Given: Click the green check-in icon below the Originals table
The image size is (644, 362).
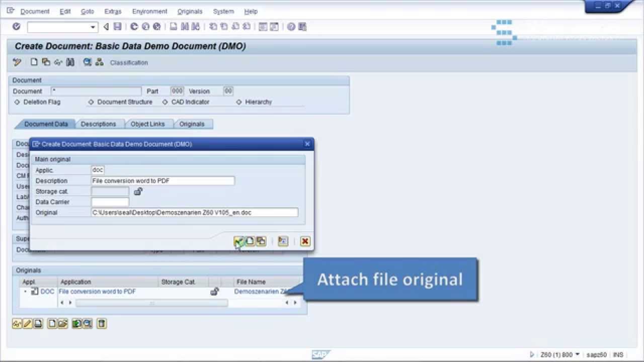Looking at the screenshot, I should [x=76, y=323].
